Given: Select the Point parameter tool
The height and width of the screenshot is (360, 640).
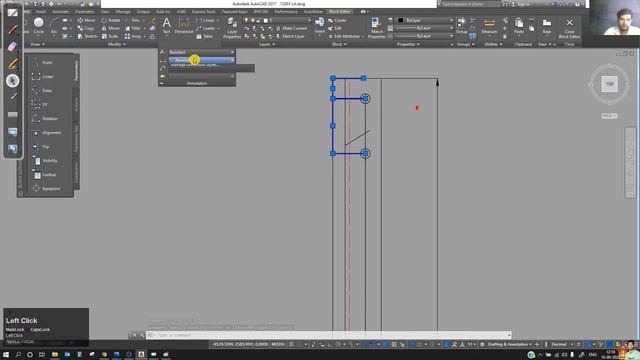Looking at the screenshot, I should click(x=43, y=62).
